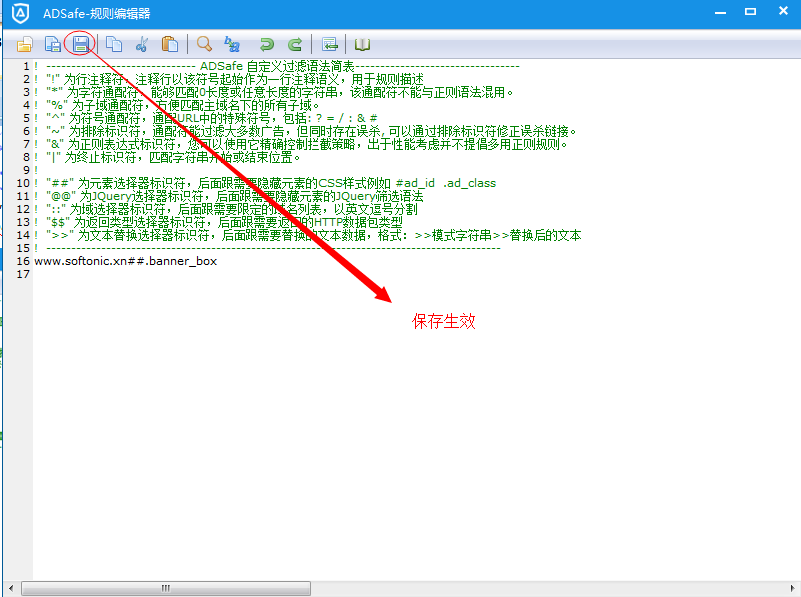The image size is (801, 597).
Task: Click the Save As toolbar icon
Action: (53, 44)
